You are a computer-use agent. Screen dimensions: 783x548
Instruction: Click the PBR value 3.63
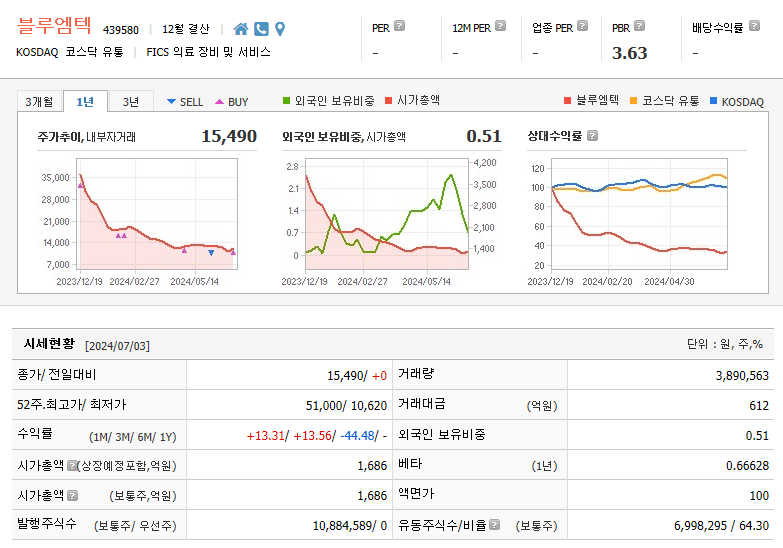click(629, 53)
